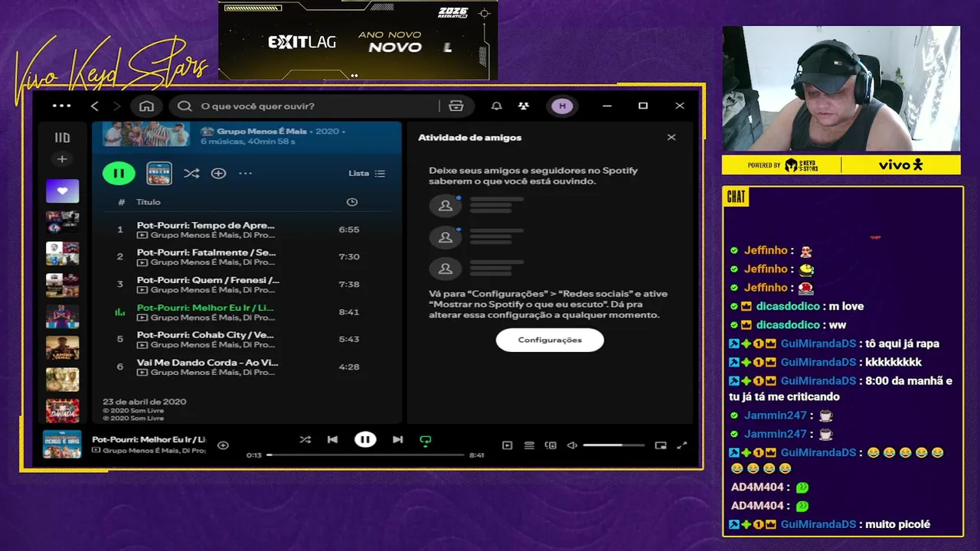This screenshot has width=980, height=551.
Task: Skip to next track
Action: tap(397, 439)
